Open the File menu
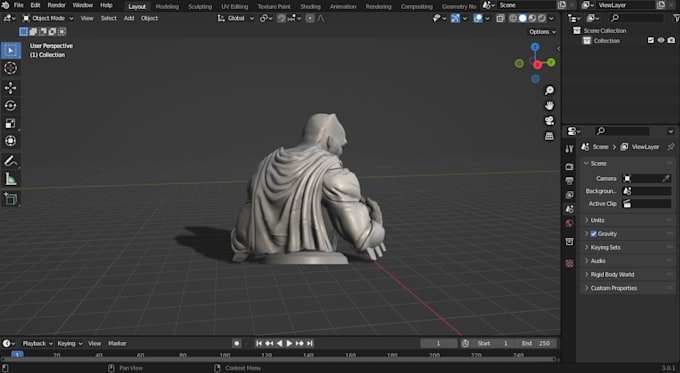 pyautogui.click(x=19, y=5)
